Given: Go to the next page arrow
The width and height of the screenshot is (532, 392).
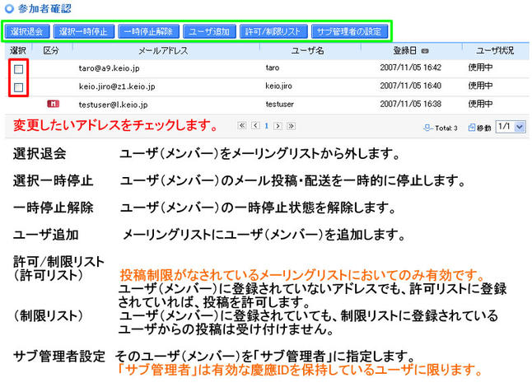Looking at the screenshot, I should (x=278, y=126).
